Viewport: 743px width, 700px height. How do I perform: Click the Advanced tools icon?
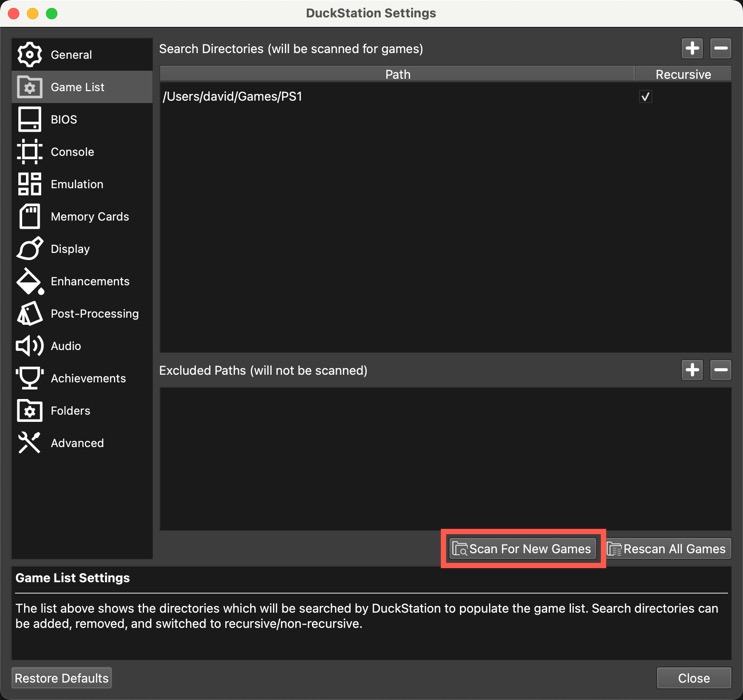[29, 443]
